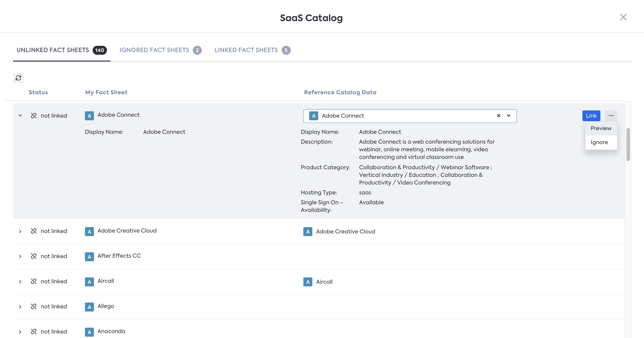
Task: Expand the Adobe Creative Cloud row
Action: pyautogui.click(x=20, y=231)
